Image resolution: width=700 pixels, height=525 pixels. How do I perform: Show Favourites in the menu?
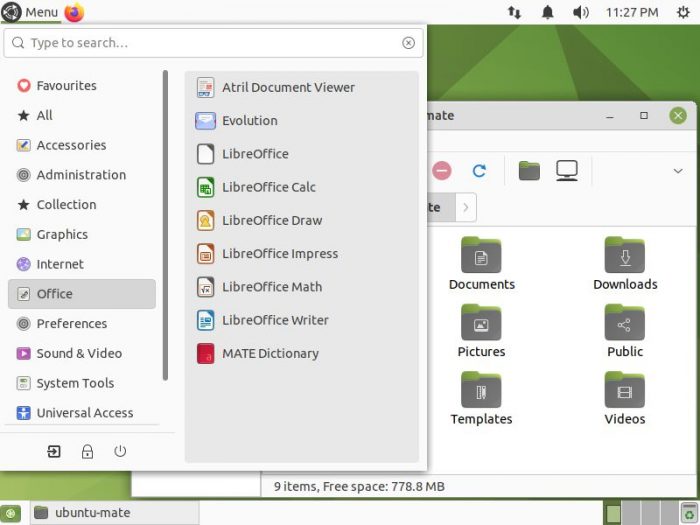66,86
